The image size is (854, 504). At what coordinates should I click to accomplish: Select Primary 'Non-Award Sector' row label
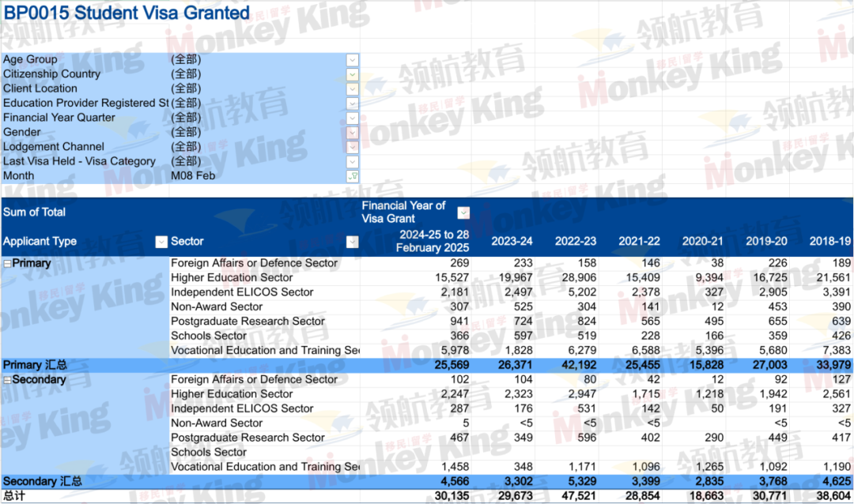(x=216, y=307)
